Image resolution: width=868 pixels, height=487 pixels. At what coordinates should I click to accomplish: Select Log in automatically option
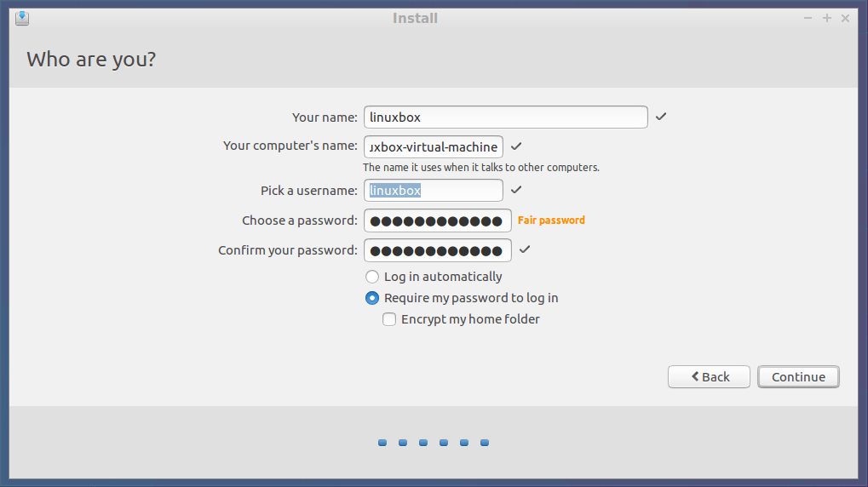(372, 277)
